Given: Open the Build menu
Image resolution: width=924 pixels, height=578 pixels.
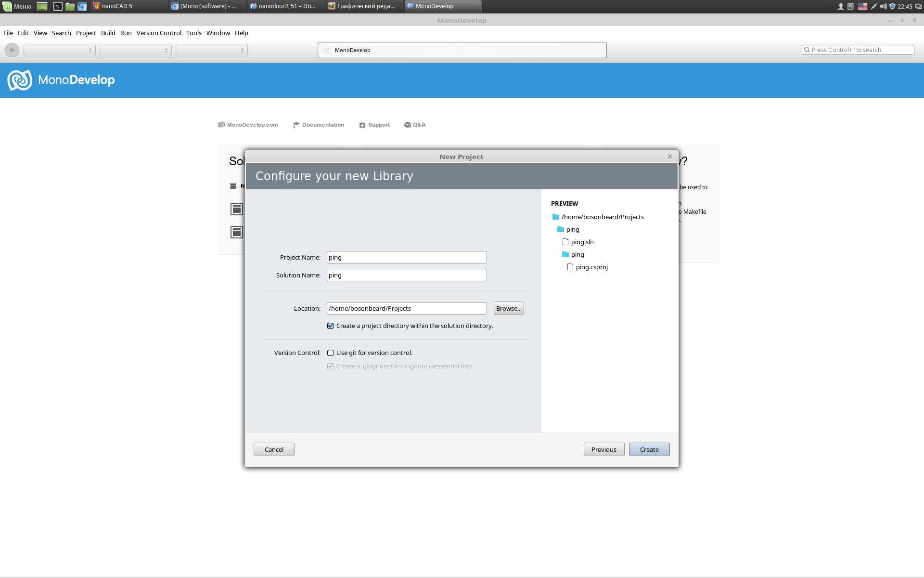Looking at the screenshot, I should click(108, 33).
